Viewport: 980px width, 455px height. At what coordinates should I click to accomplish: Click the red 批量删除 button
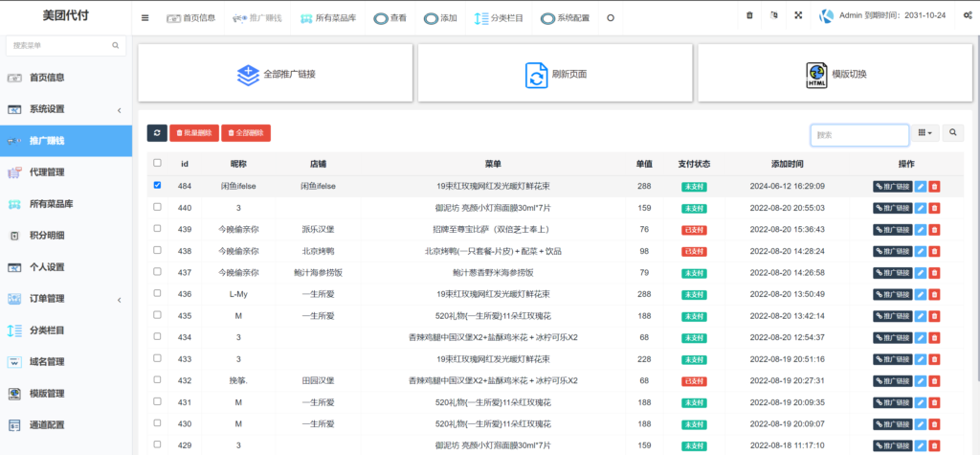(x=194, y=132)
